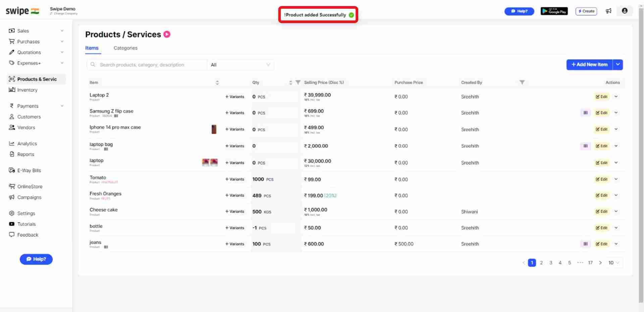Expand the Quotations sidebar section chevron
644x312 pixels.
click(x=62, y=52)
